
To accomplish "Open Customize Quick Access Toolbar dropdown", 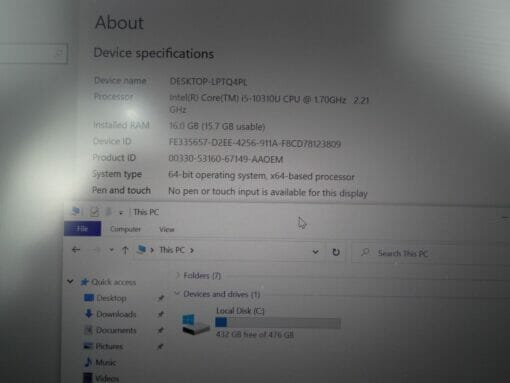I will 121,212.
